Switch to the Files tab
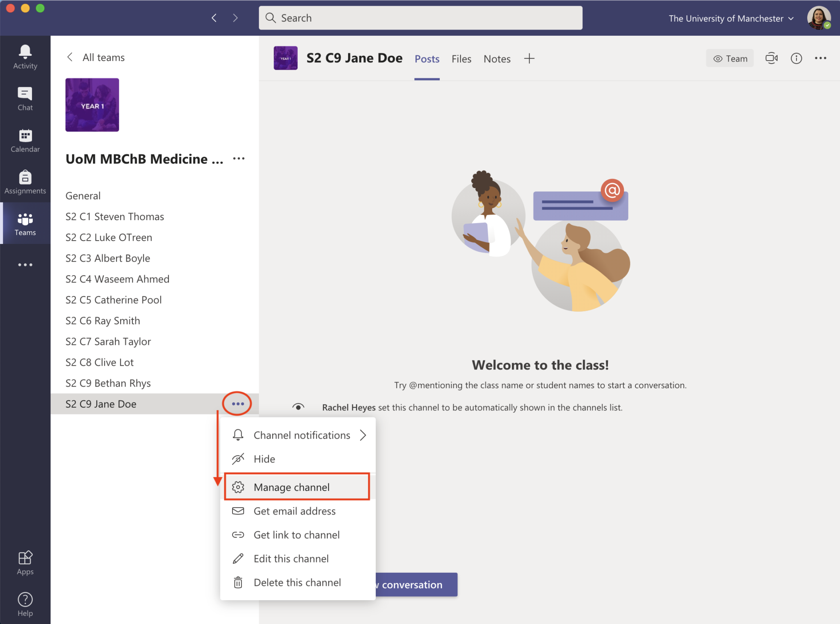This screenshot has height=624, width=840. coord(461,59)
